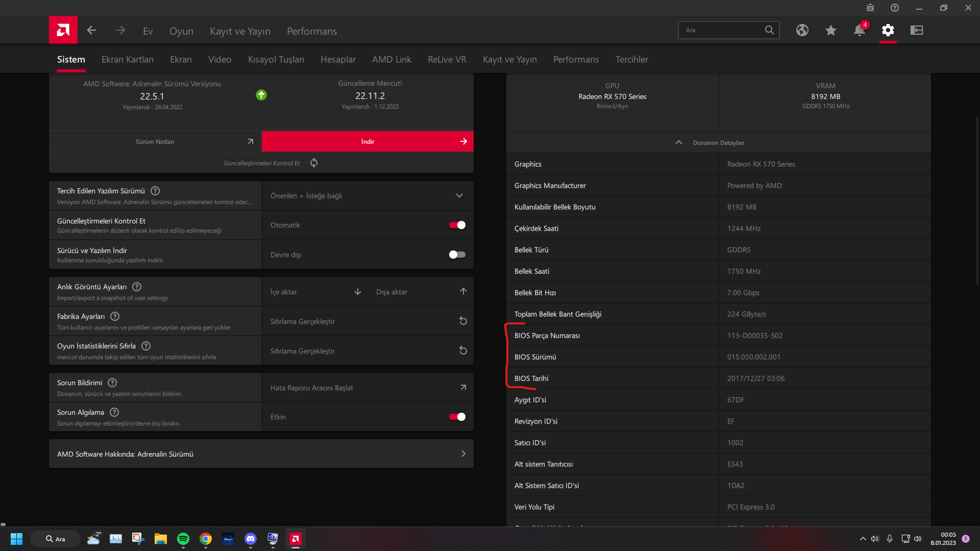
Task: Click help icon next to Fabrika Ayarları
Action: [115, 316]
